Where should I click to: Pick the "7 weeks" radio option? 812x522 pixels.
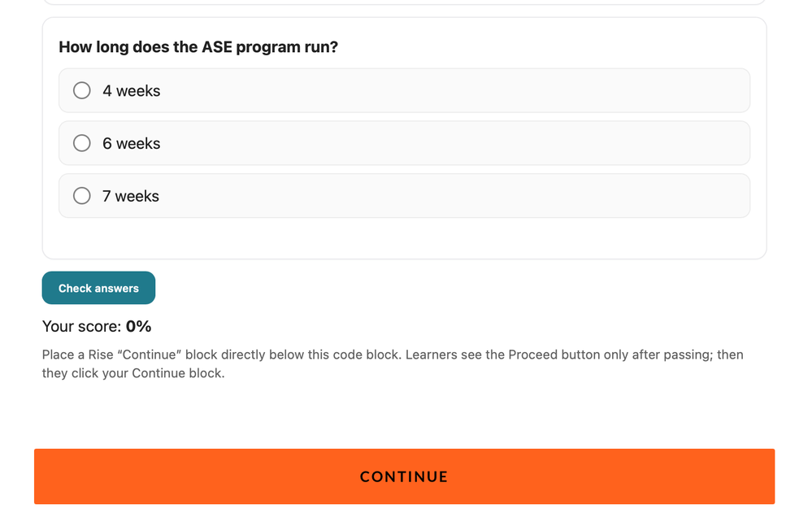(82, 196)
